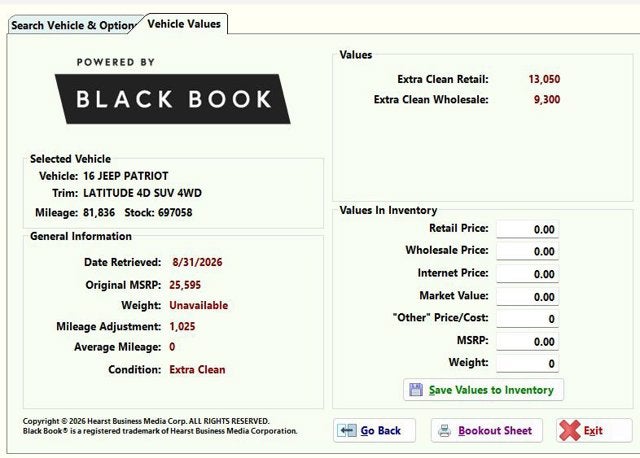Image resolution: width=640 pixels, height=458 pixels.
Task: Click the Values group heading
Action: coord(356,55)
